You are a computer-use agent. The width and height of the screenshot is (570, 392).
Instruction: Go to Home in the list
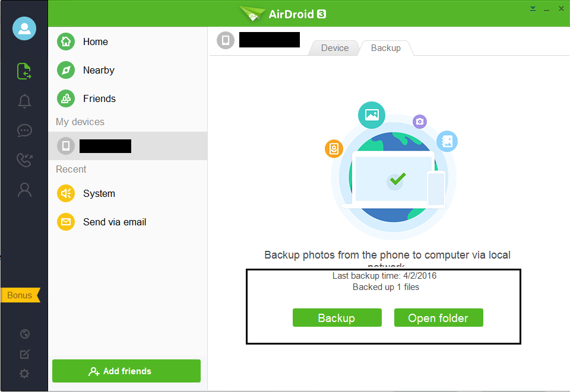[x=95, y=42]
